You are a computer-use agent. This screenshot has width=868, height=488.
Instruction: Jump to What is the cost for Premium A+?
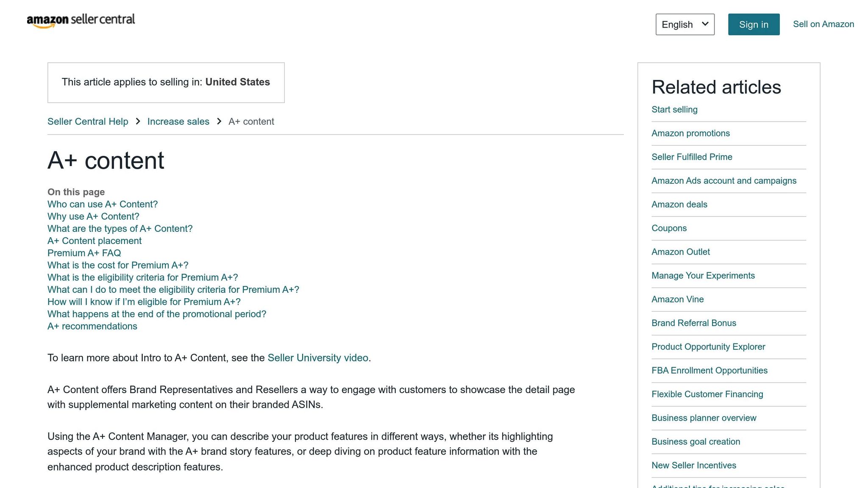pos(118,265)
